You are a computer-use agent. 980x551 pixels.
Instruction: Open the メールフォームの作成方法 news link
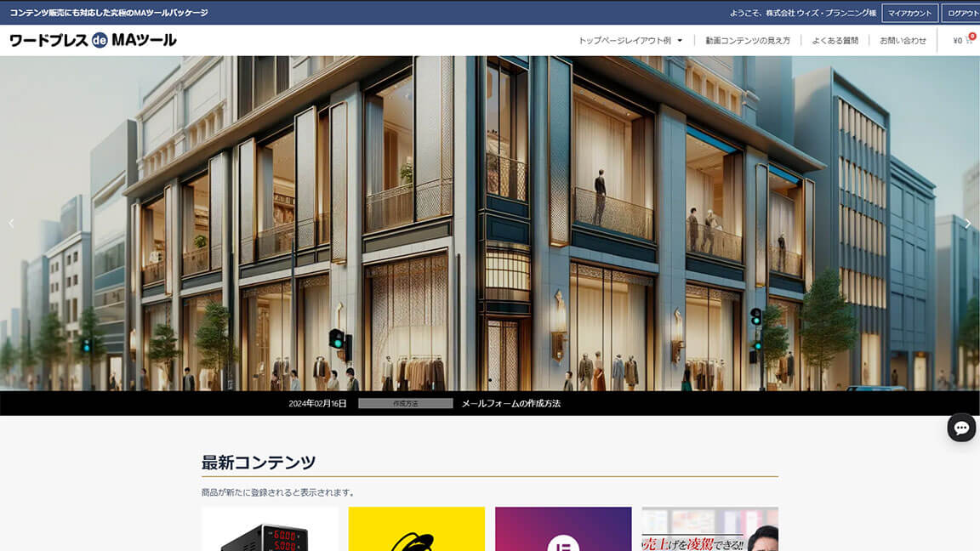tap(510, 403)
